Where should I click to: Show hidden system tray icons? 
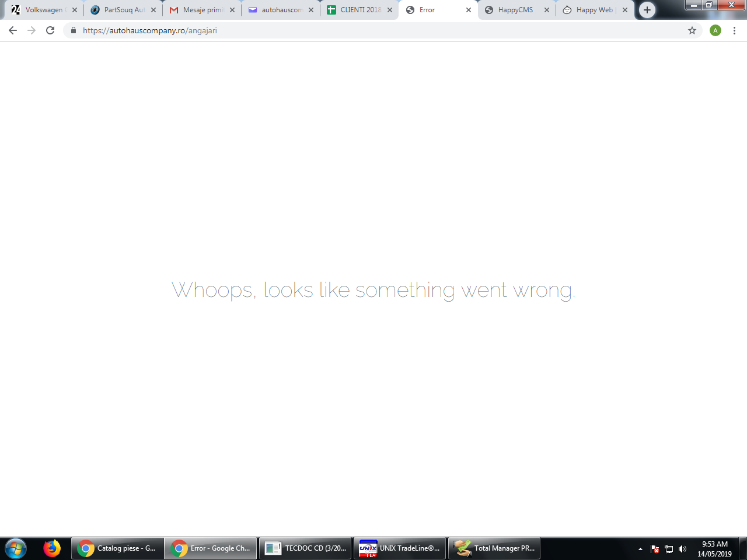640,549
